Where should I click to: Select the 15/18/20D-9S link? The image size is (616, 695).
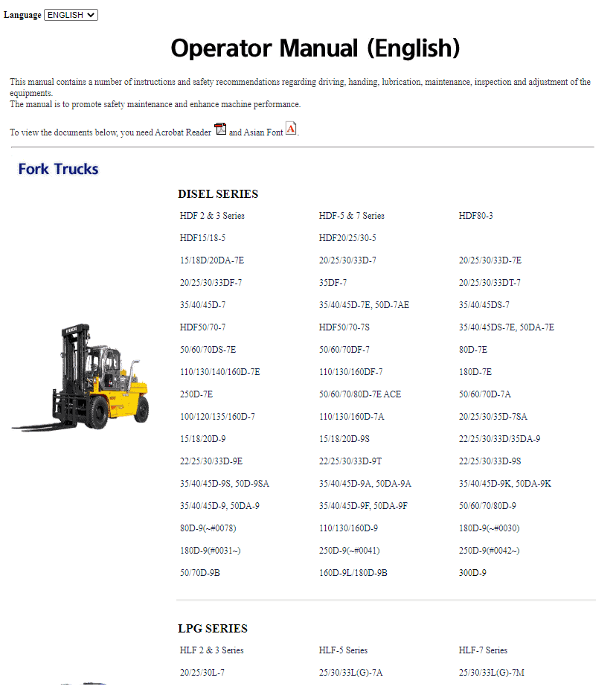pyautogui.click(x=344, y=439)
